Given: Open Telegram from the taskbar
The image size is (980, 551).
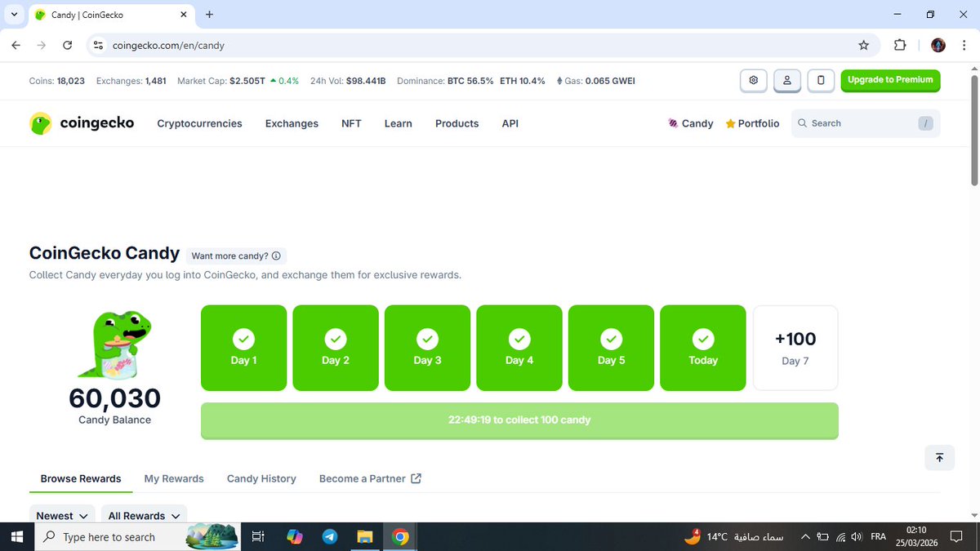Looking at the screenshot, I should click(330, 536).
